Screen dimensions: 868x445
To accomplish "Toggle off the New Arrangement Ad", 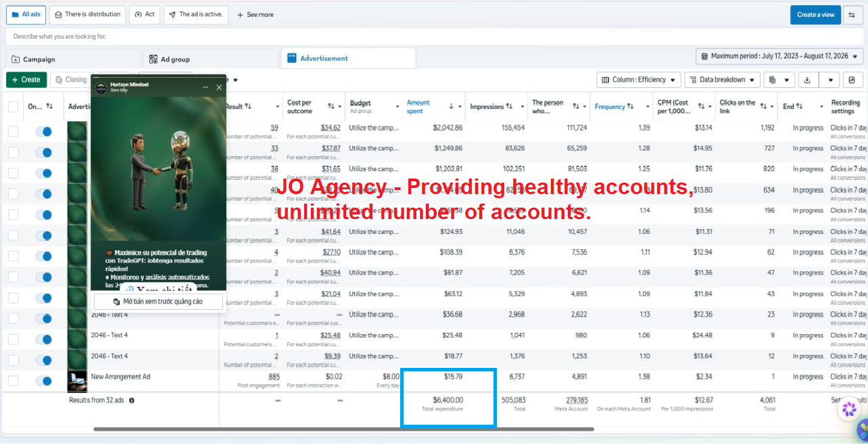I will click(43, 381).
